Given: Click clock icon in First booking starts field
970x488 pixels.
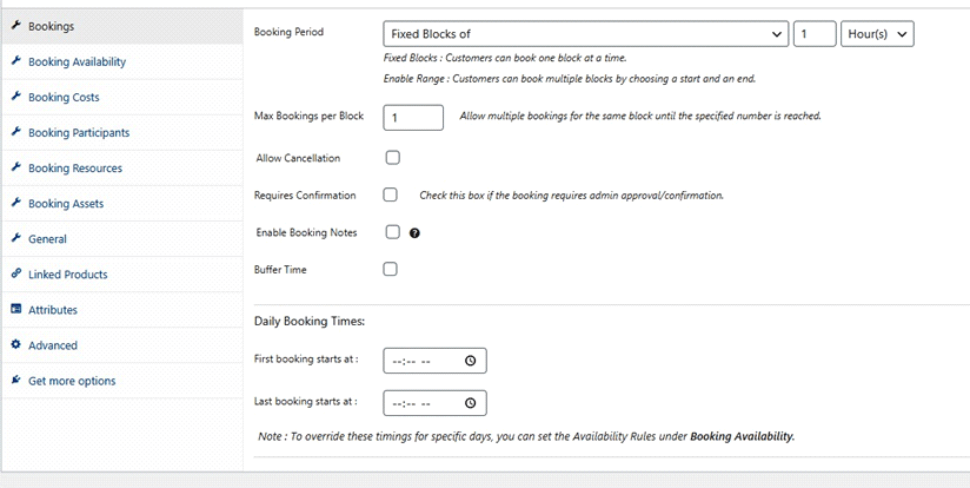Looking at the screenshot, I should coord(470,361).
